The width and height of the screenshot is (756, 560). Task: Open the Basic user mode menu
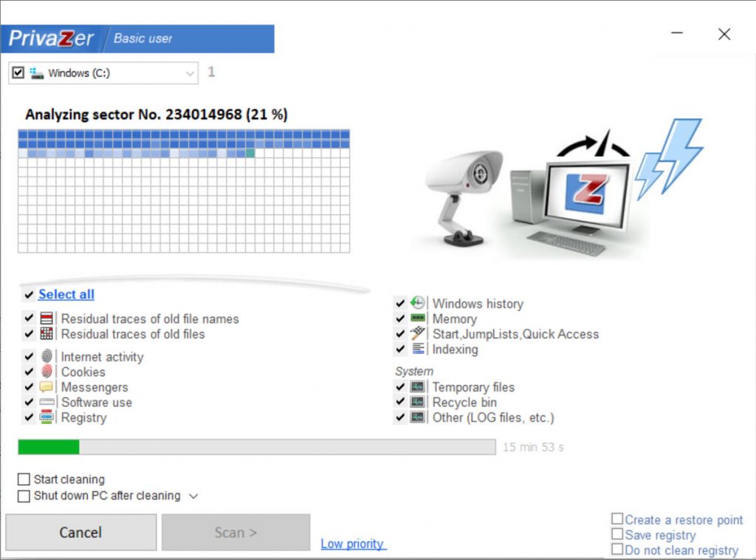(x=143, y=38)
